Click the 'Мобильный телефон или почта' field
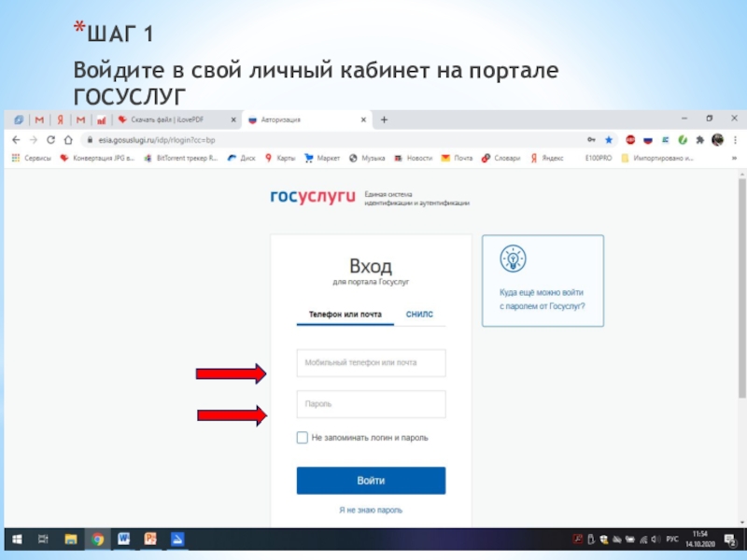Screen dimensions: 747x560 371,362
